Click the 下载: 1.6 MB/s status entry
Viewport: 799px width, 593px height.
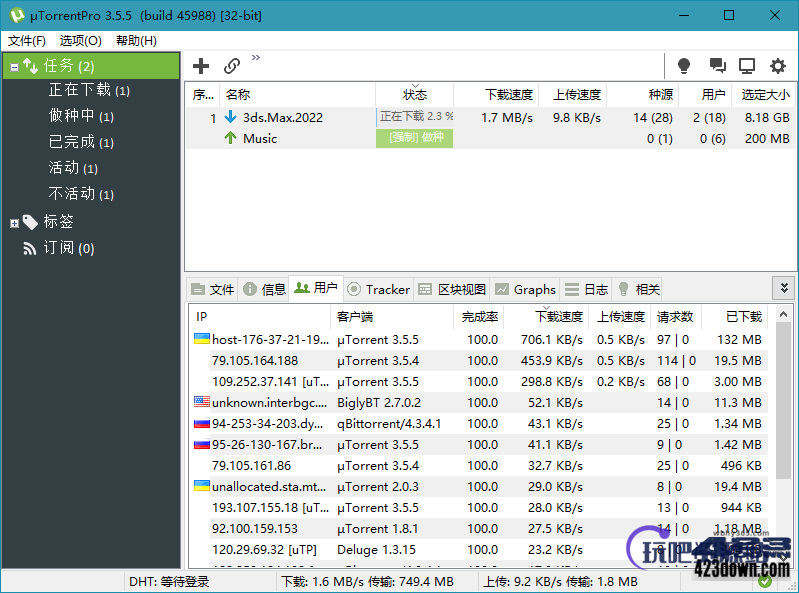coord(367,582)
